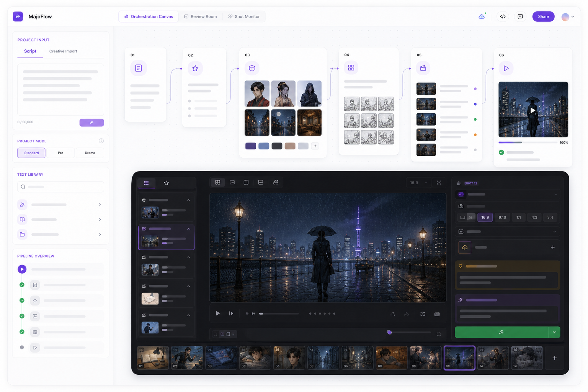
Task: Toggle fullscreen preview icon
Action: point(439,183)
